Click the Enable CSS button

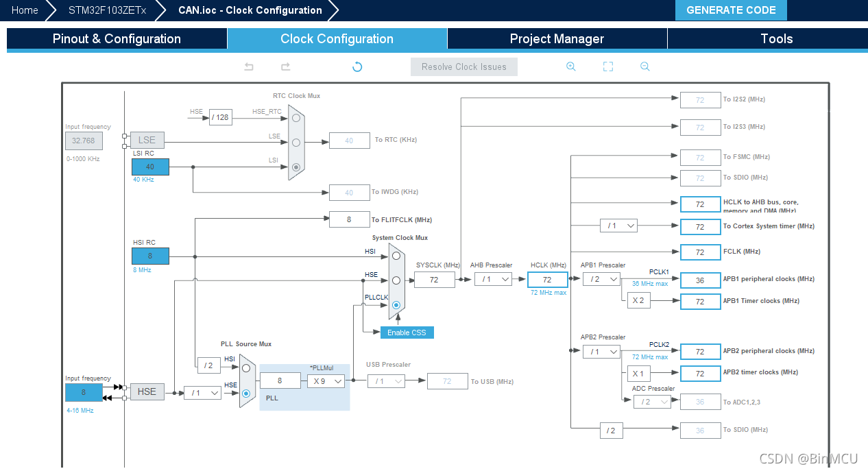[407, 333]
